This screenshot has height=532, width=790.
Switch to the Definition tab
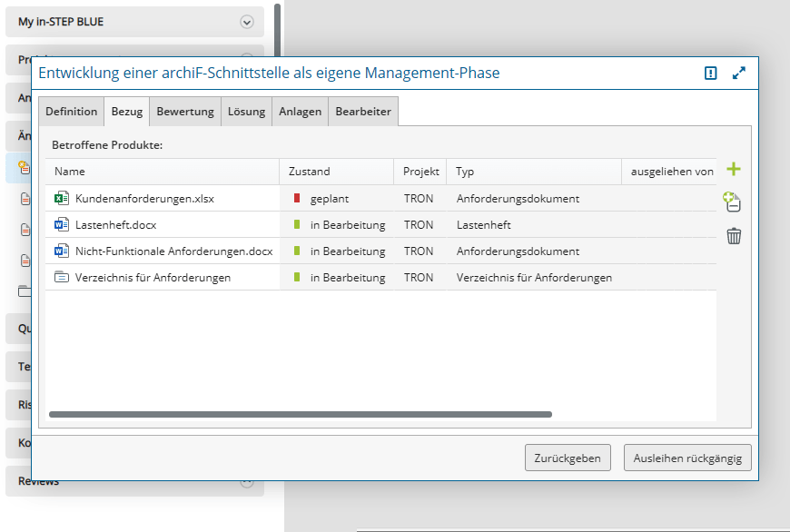tap(71, 112)
